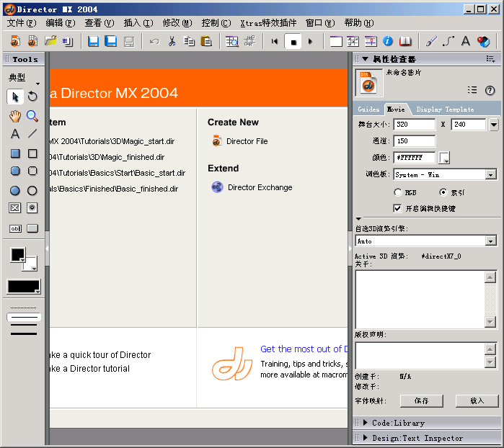Open the 典型 tool palette view dropdown

click(x=38, y=84)
